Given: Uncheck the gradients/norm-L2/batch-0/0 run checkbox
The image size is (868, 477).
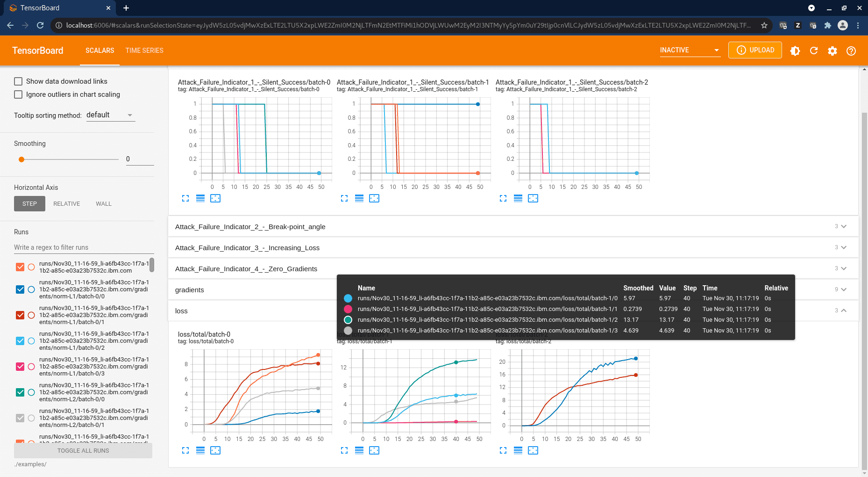Looking at the screenshot, I should coord(20,392).
